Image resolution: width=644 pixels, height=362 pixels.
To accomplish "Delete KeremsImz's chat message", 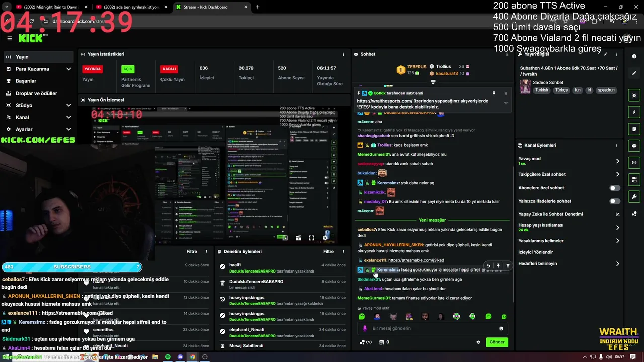I will click(x=508, y=266).
